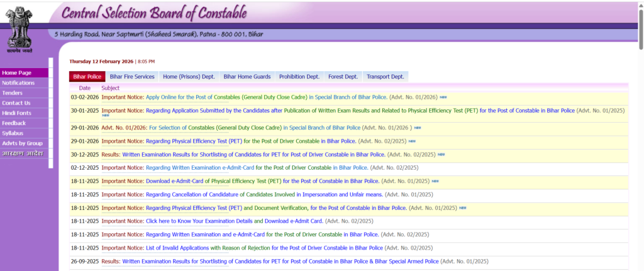Open Notifications in the sidebar menu

[x=18, y=83]
